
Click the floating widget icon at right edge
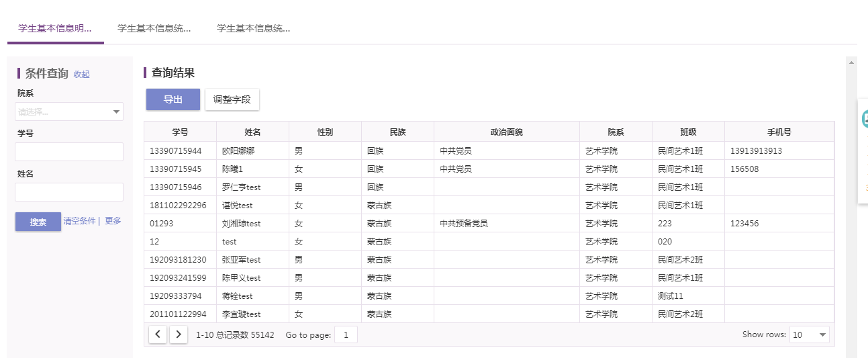pyautogui.click(x=865, y=119)
